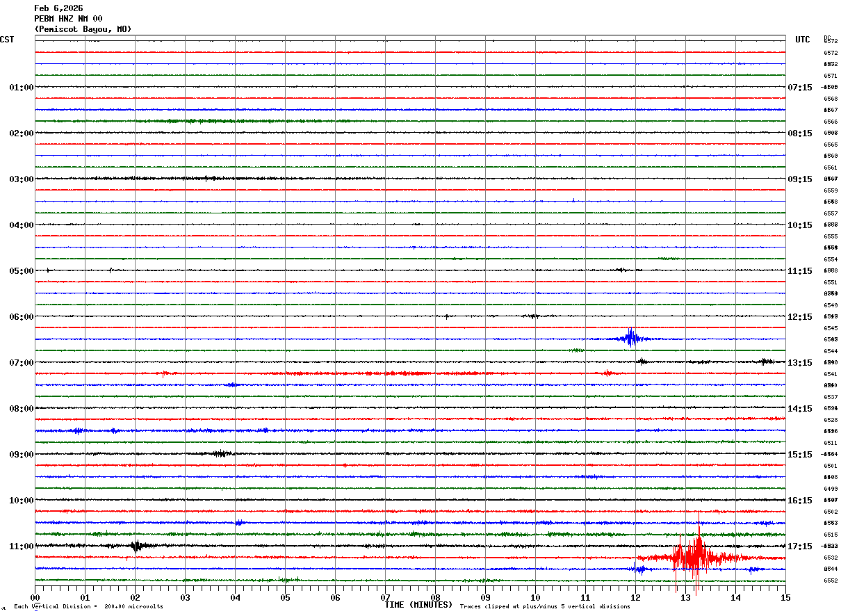Click the black burst at minute 02 on the 11:00 trace

coord(136,546)
